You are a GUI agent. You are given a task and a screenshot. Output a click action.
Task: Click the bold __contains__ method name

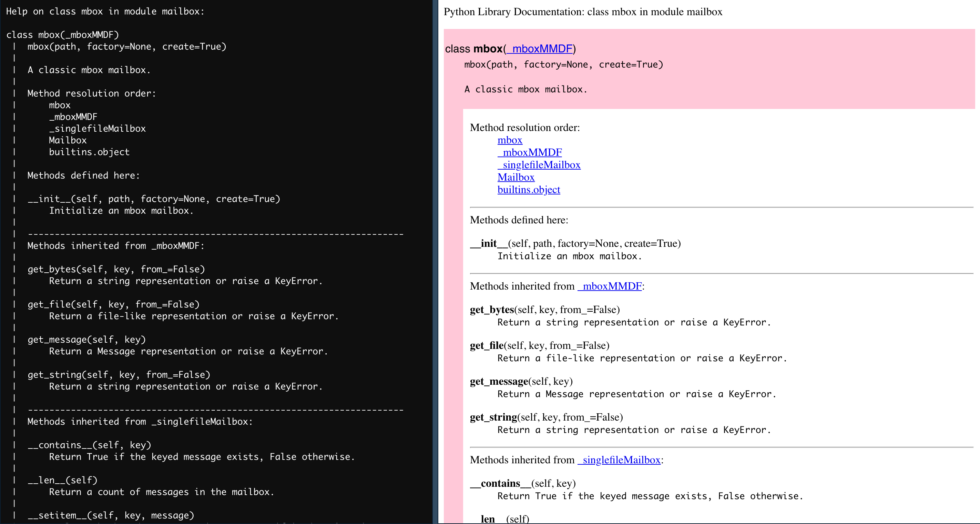[500, 483]
